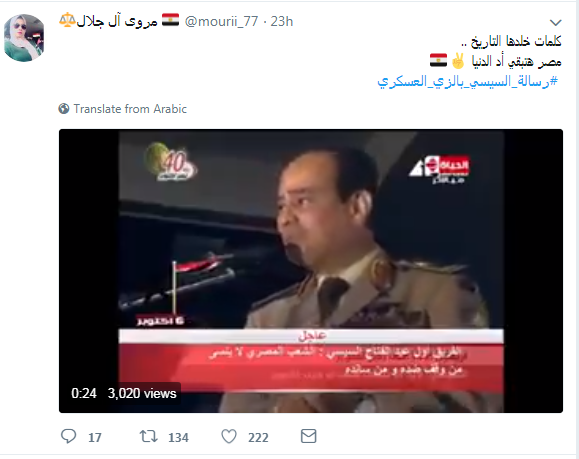Click the reply speech bubble icon

click(68, 436)
